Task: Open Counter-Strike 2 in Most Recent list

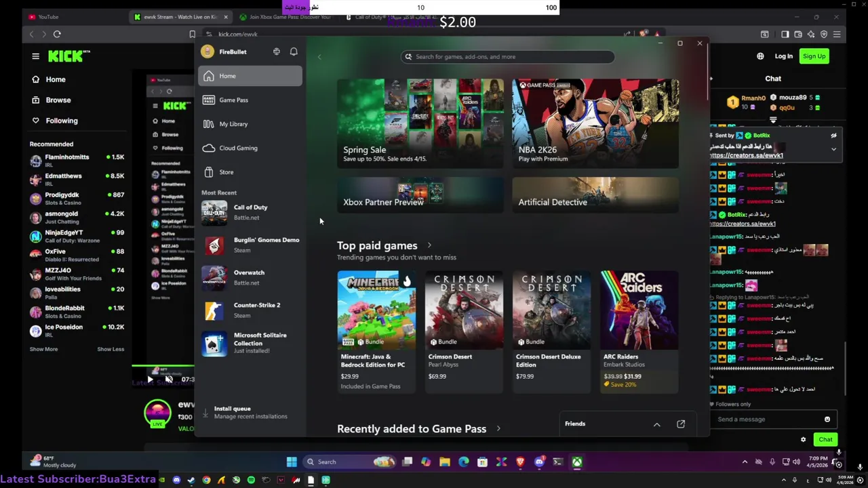Action: click(250, 310)
